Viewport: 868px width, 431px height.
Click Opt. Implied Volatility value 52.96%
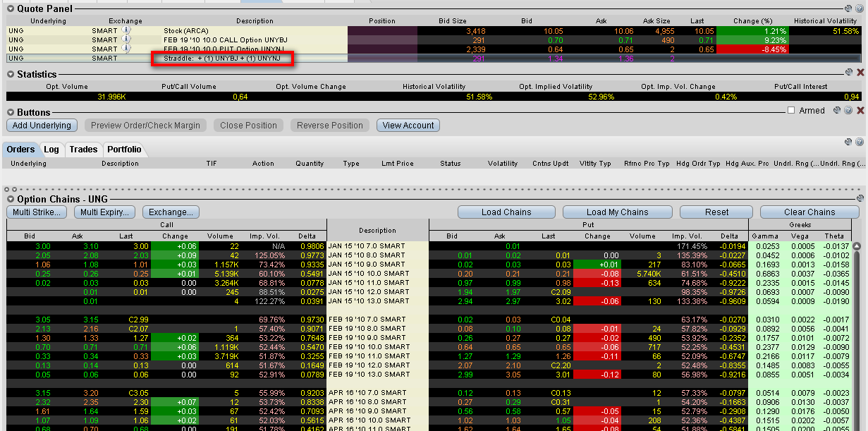pos(601,97)
